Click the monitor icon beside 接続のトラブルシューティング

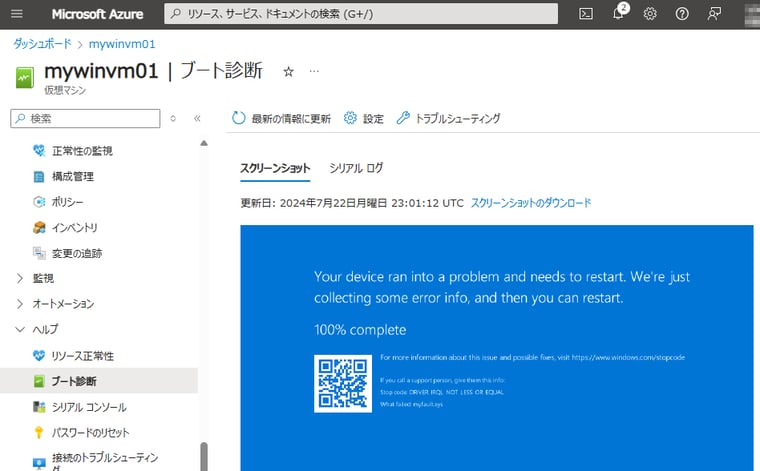coord(39,463)
